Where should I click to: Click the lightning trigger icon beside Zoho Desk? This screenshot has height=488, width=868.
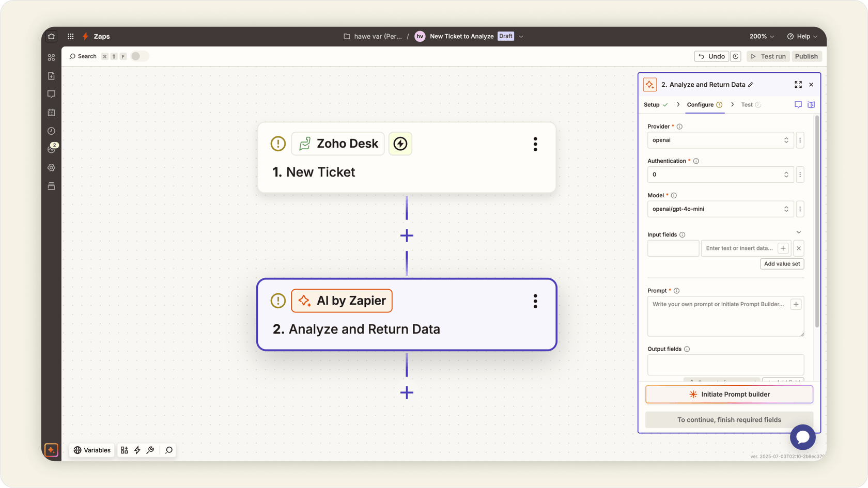400,144
